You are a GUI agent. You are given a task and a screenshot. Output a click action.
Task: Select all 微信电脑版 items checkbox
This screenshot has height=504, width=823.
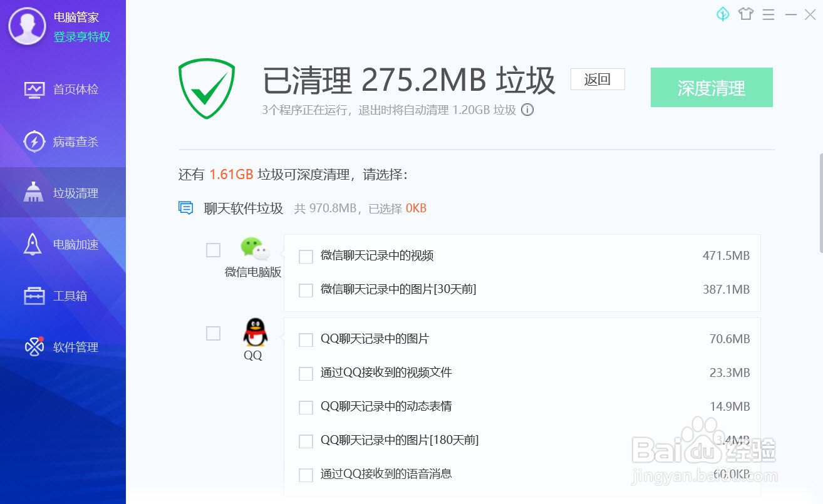[x=214, y=250]
